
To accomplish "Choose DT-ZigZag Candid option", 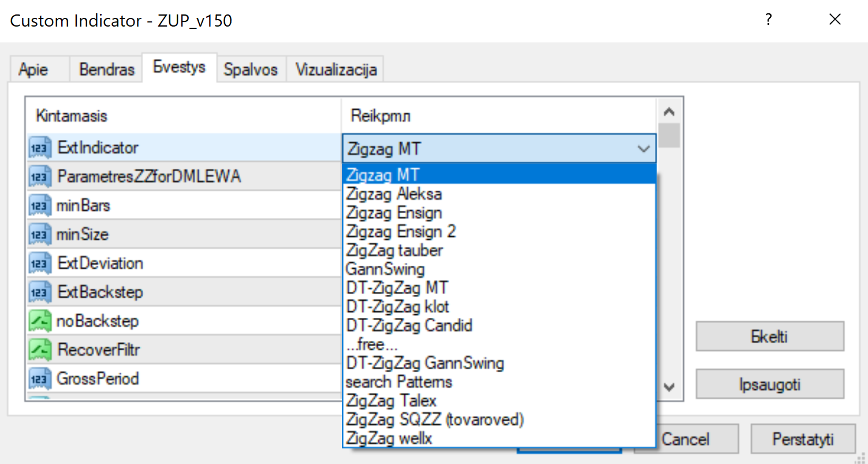I will [499, 325].
